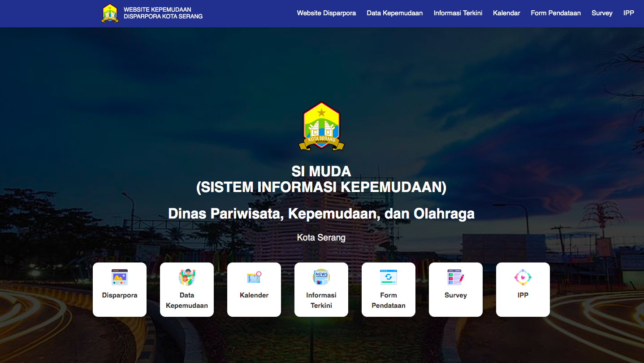The image size is (644, 363).
Task: Click the Kalender card's calendar icon
Action: coord(254,277)
